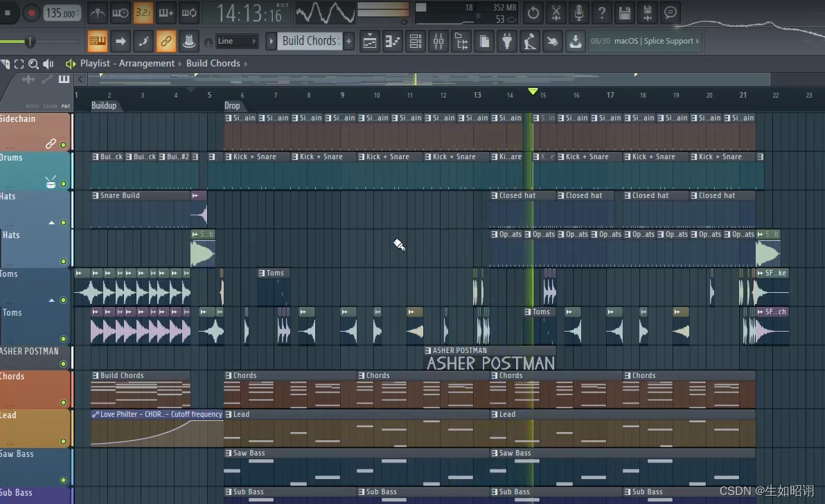Image resolution: width=825 pixels, height=504 pixels.
Task: Toggle multilink to controllers
Action: [166, 41]
